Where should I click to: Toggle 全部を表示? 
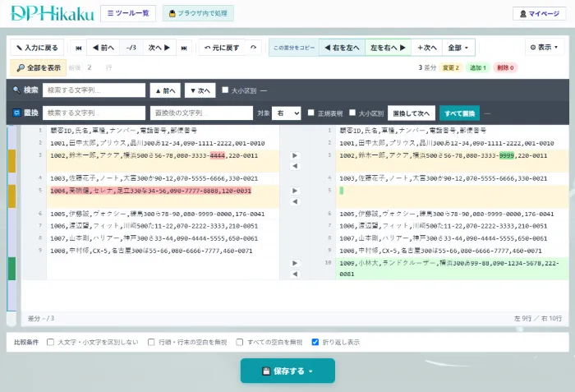tap(39, 67)
